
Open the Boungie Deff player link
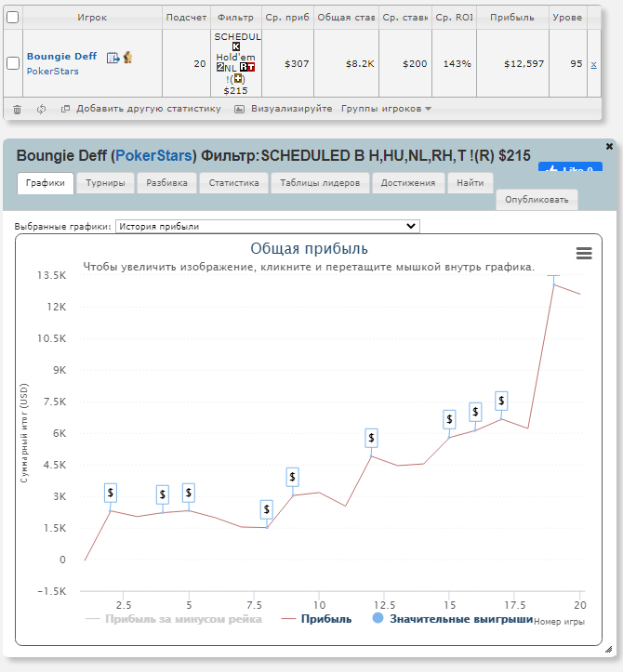(61, 56)
